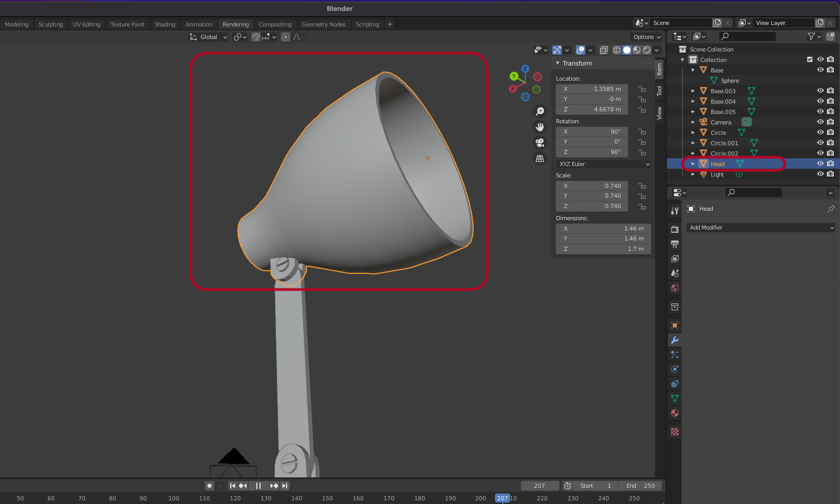Open viewport shading options arrow
Screen dimensions: 840x504
point(657,50)
